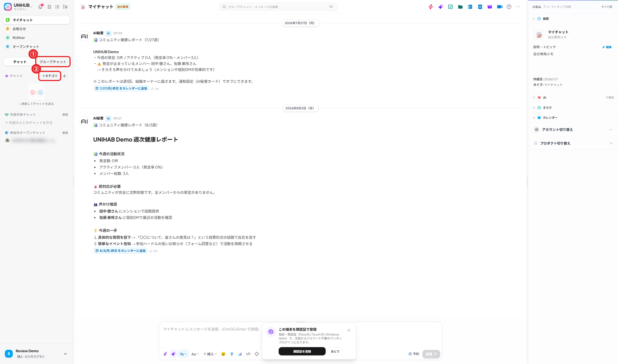Open the emoji picker in composer
Image resolution: width=618 pixels, height=364 pixels.
(223, 354)
